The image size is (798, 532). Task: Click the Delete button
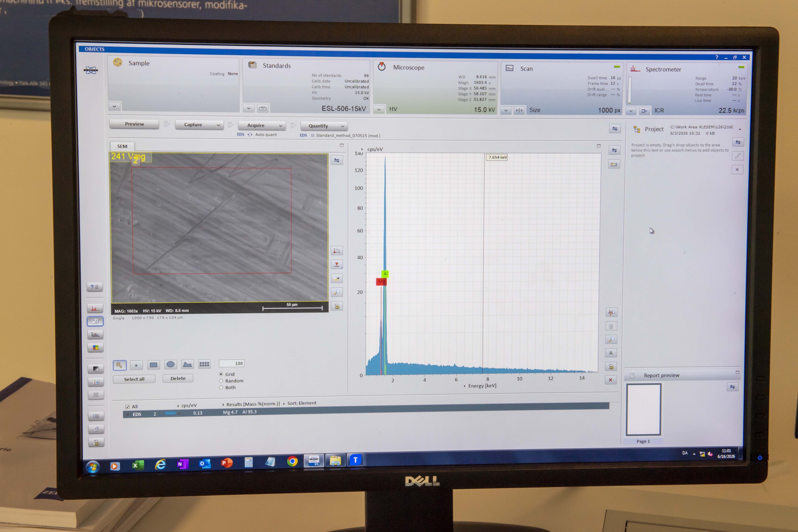point(178,378)
